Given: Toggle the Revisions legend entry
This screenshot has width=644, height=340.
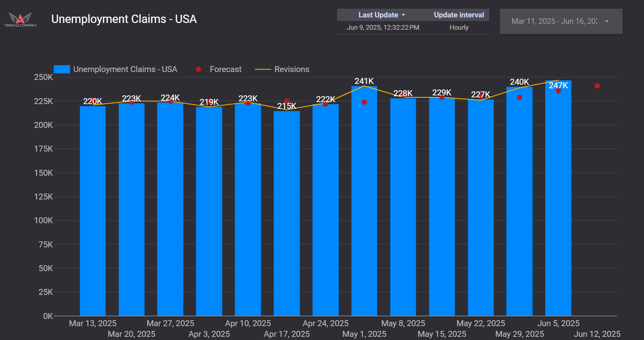Looking at the screenshot, I should click(292, 69).
